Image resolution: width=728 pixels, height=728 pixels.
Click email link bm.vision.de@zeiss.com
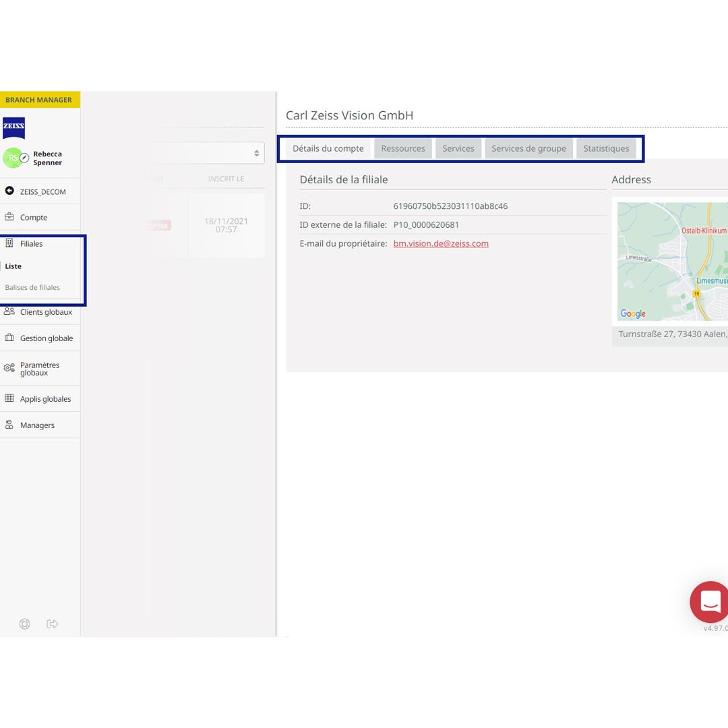tap(441, 243)
